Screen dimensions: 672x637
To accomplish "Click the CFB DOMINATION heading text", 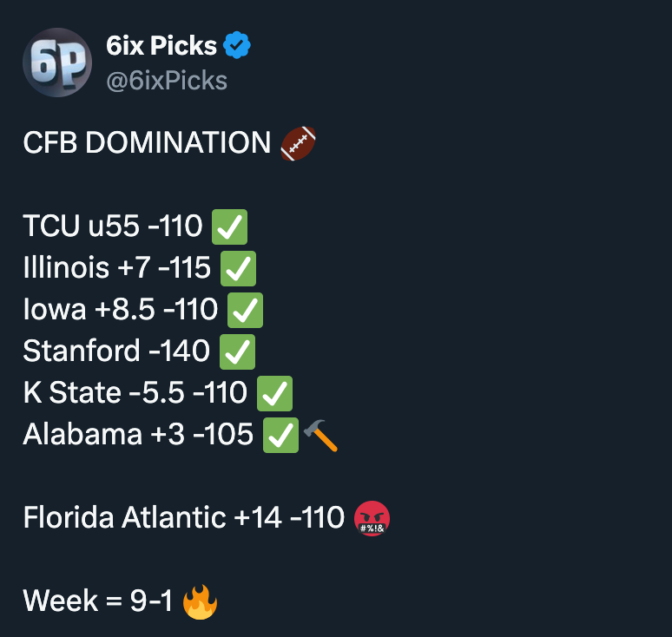I will (x=147, y=142).
